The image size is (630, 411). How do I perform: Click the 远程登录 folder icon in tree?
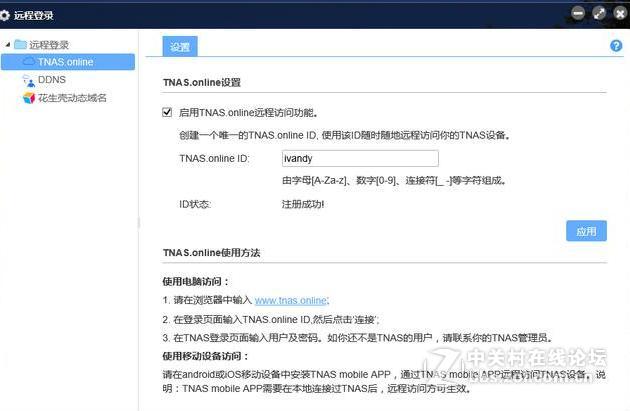tap(20, 44)
